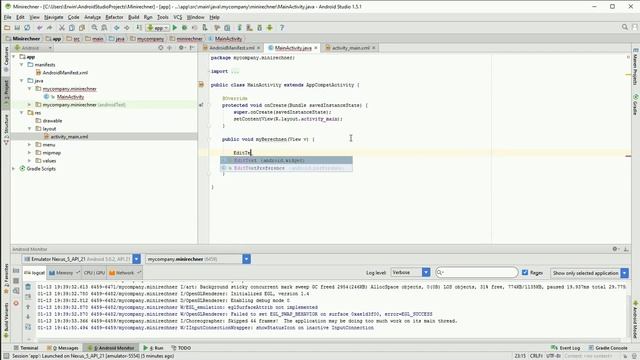
Task: Select the Network monitor tab
Action: [x=124, y=273]
